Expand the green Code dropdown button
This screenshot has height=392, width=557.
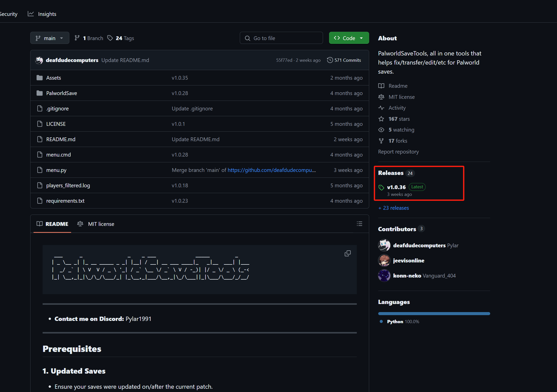349,38
